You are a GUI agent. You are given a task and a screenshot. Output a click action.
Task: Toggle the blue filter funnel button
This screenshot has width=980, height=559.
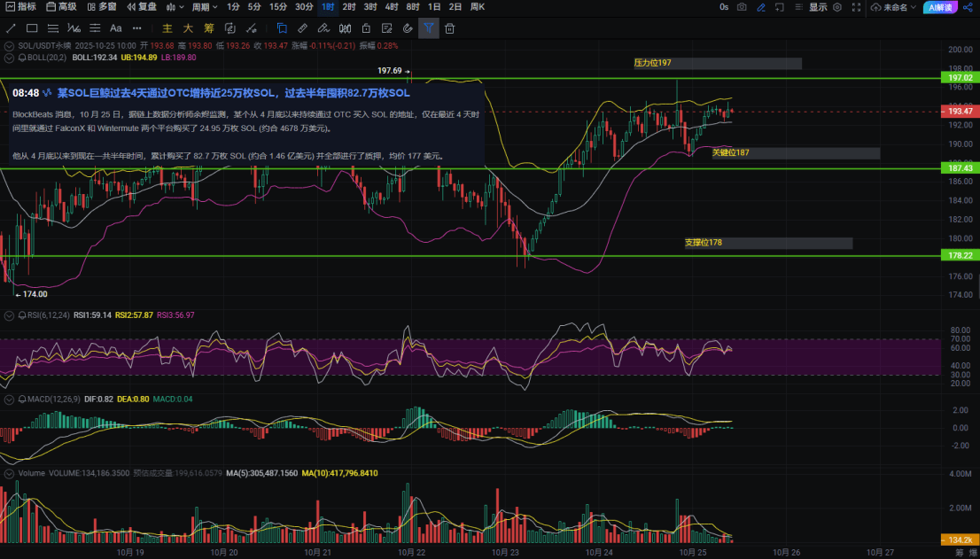429,28
